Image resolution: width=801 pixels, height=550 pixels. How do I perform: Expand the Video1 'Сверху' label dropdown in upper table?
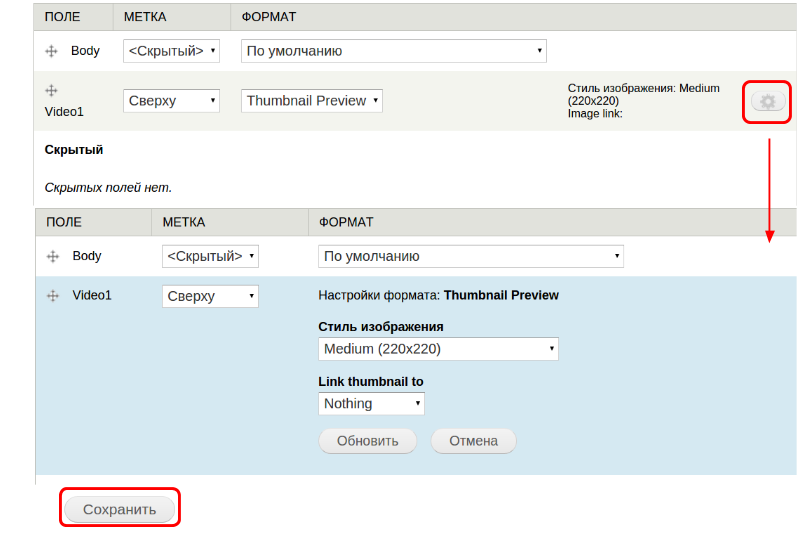pos(171,101)
